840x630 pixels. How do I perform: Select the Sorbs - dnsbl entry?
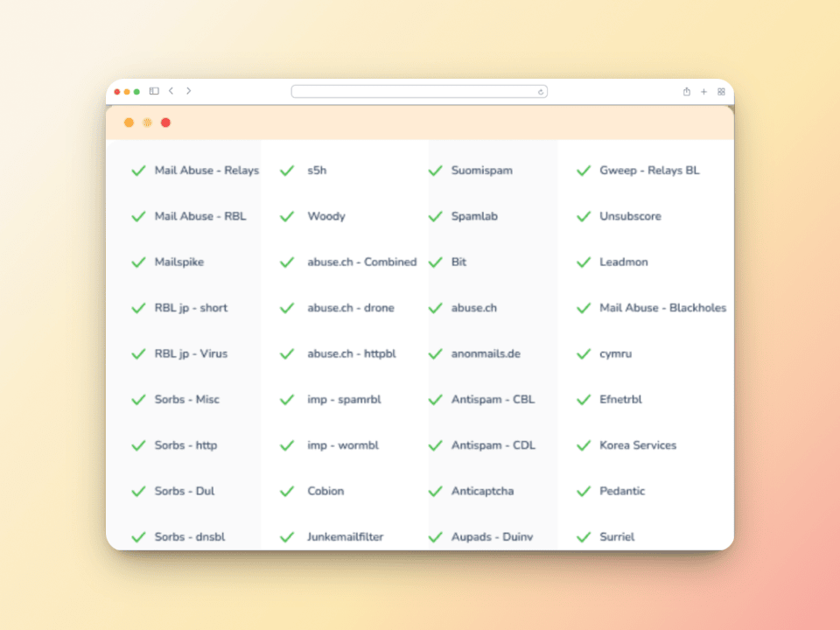pos(190,536)
